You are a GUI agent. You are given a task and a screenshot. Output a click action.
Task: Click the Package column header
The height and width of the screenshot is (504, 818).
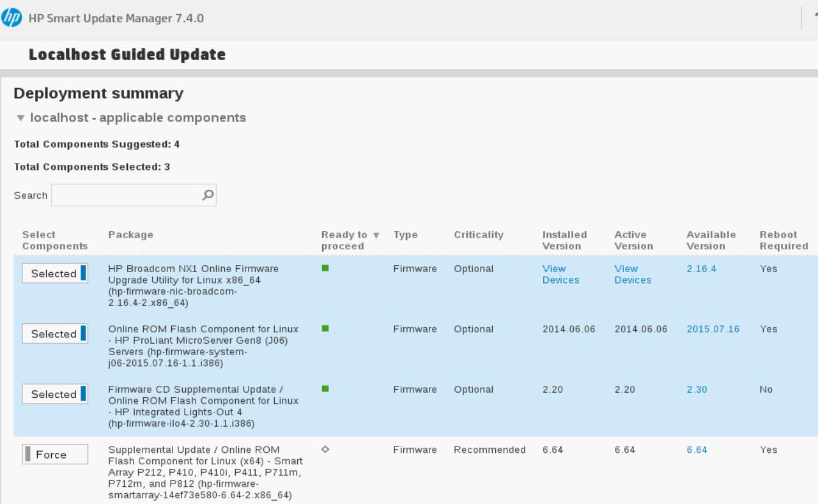point(131,234)
